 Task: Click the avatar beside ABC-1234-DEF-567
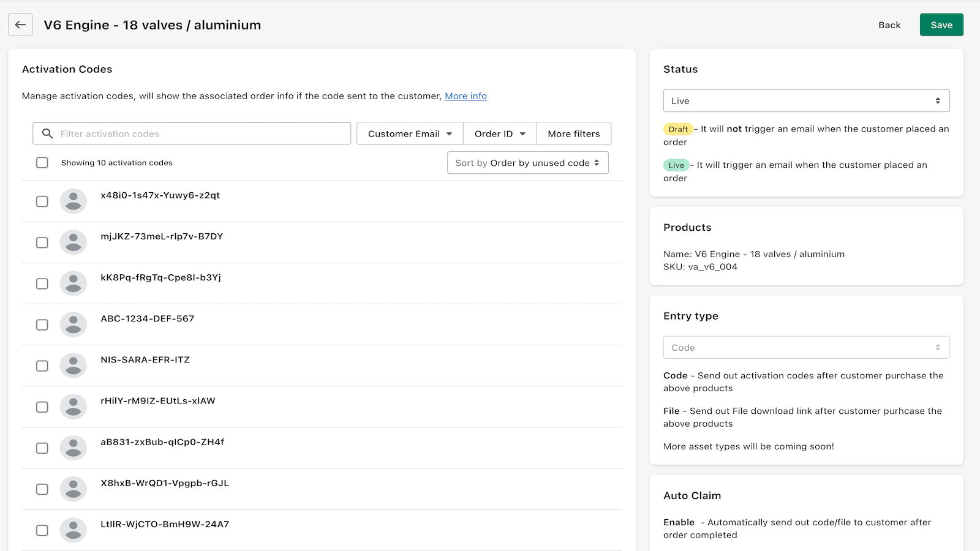click(x=73, y=324)
